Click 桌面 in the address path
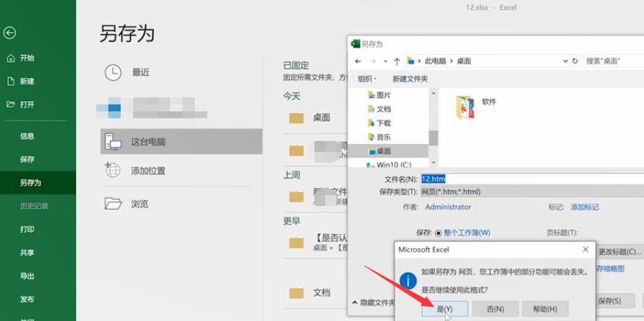Viewport: 644px width, 321px height. [464, 61]
